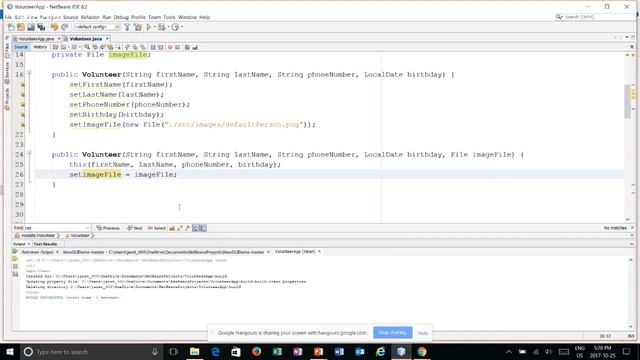Expand Run Project dropdown arrow
Screen dimensions: 640x360
click(155, 27)
